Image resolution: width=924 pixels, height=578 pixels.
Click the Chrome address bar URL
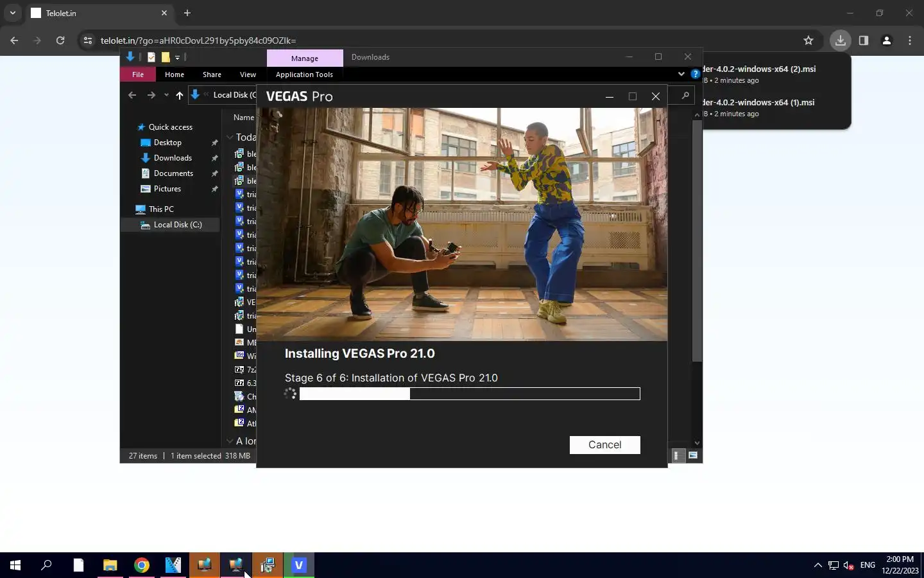pyautogui.click(x=198, y=40)
